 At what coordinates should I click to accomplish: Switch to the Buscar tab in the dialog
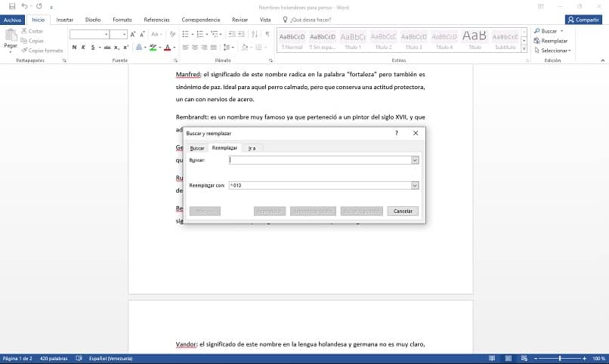pos(197,148)
